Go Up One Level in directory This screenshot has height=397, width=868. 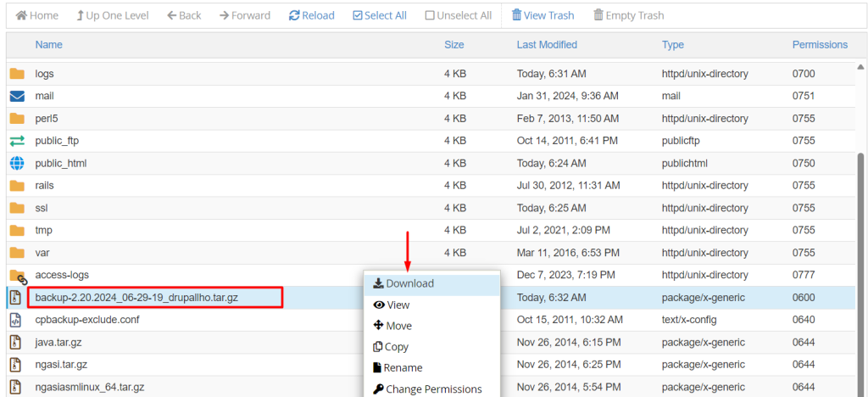(112, 15)
